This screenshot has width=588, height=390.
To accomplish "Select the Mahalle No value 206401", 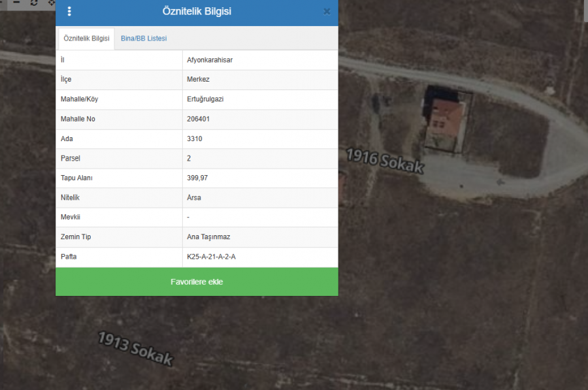I will (198, 119).
